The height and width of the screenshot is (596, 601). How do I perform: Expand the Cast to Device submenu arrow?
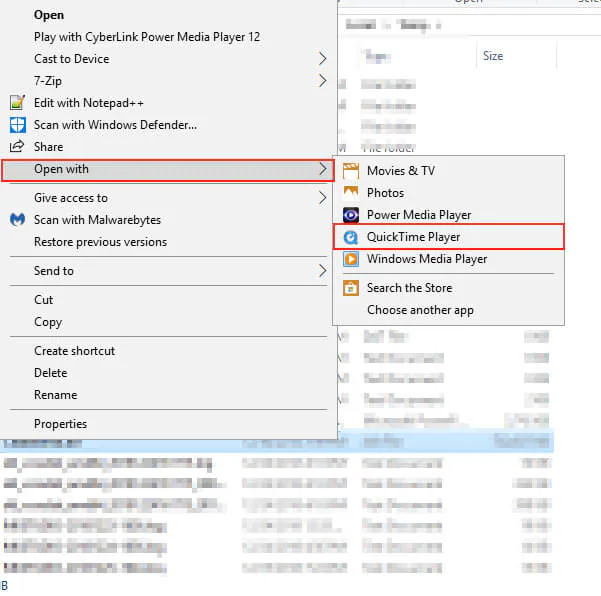click(323, 59)
